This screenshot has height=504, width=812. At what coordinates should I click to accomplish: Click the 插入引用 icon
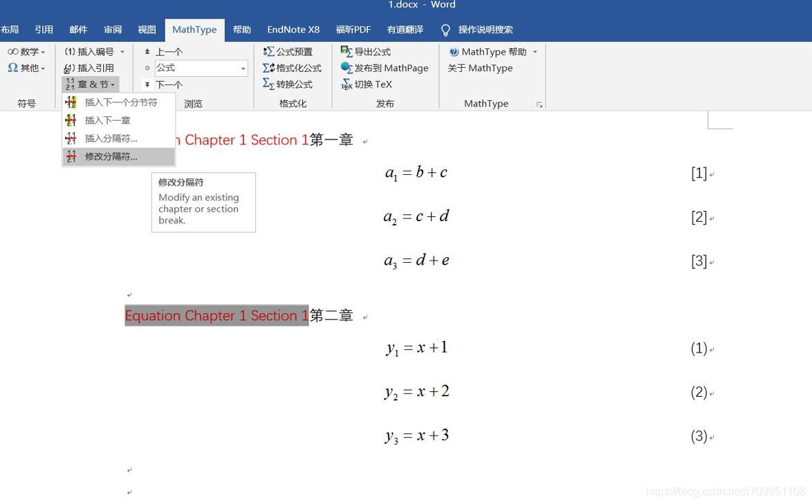69,68
